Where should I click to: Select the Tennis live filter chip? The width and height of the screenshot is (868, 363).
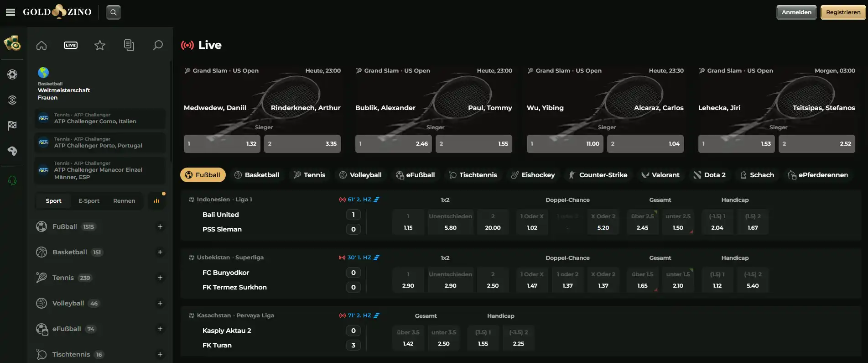point(310,175)
